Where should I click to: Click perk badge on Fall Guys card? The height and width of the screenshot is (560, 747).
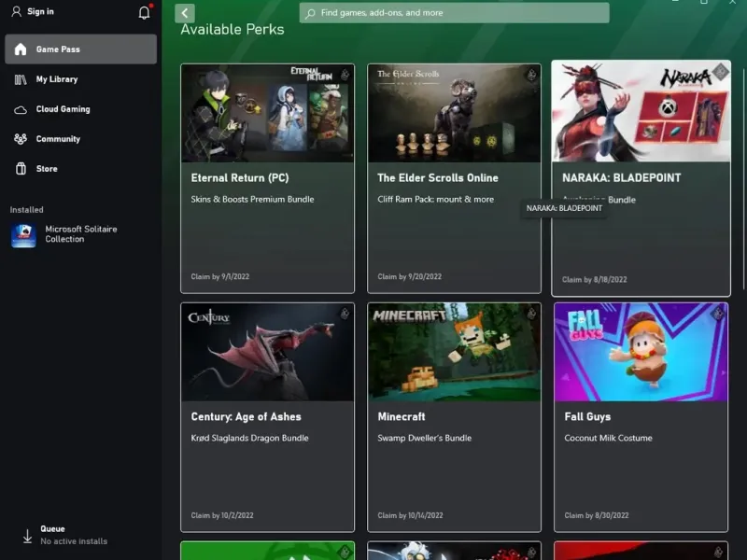[x=718, y=314]
